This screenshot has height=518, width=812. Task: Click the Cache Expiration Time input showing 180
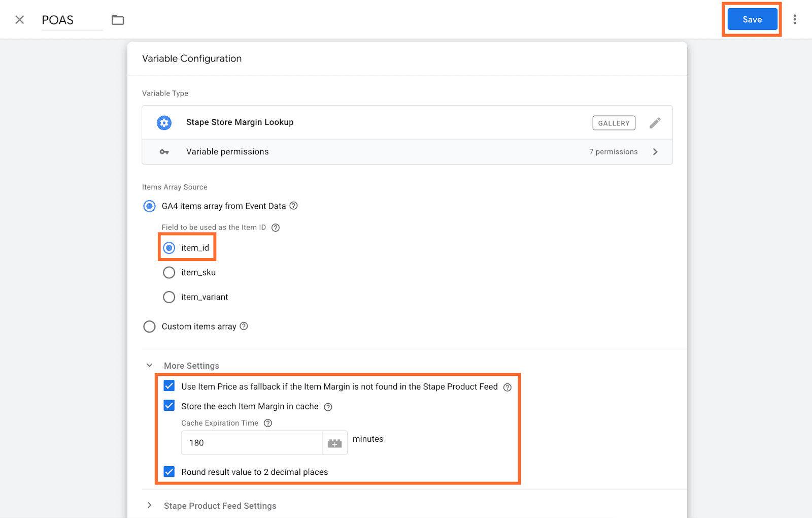pyautogui.click(x=251, y=442)
